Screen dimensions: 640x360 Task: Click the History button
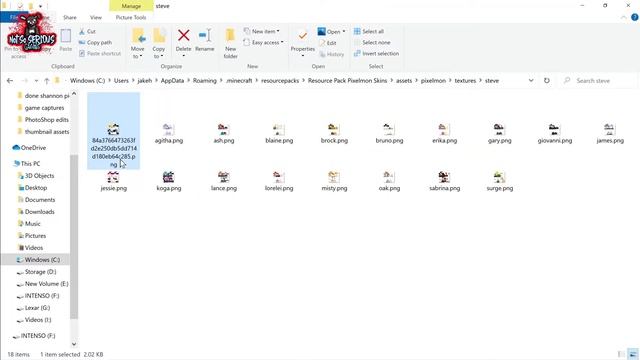(332, 54)
